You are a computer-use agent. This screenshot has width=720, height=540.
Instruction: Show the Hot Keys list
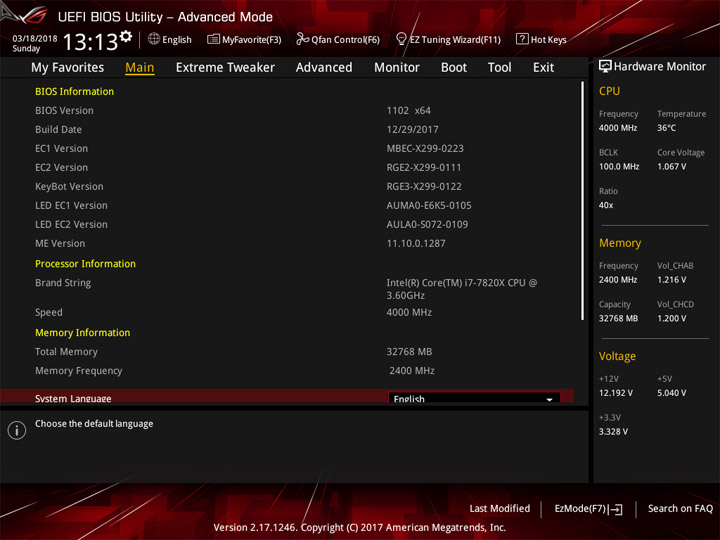click(541, 39)
